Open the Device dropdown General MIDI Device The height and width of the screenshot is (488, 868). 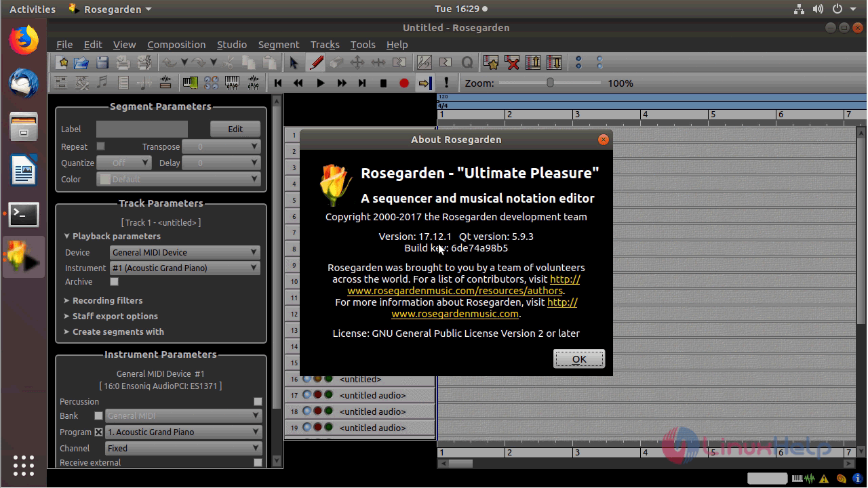click(184, 252)
